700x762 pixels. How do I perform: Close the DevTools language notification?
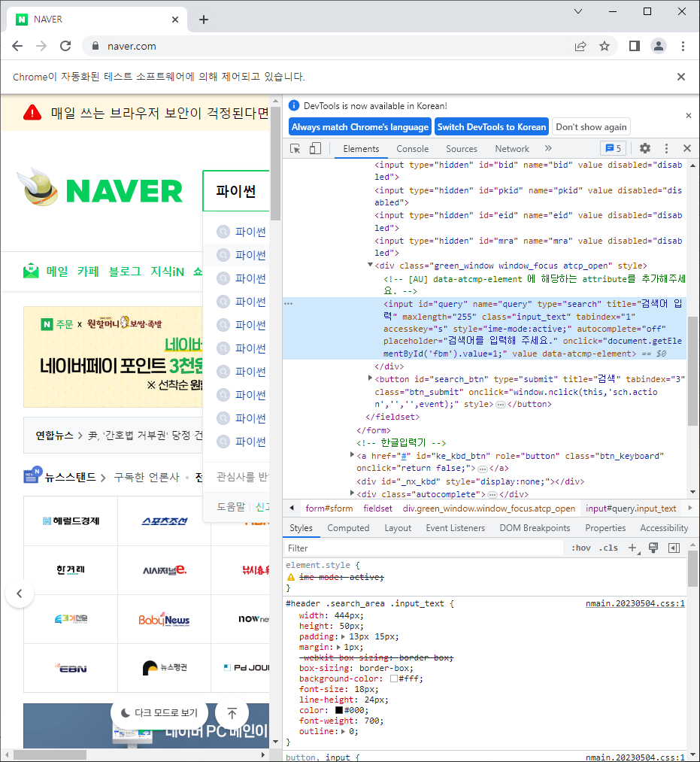688,116
